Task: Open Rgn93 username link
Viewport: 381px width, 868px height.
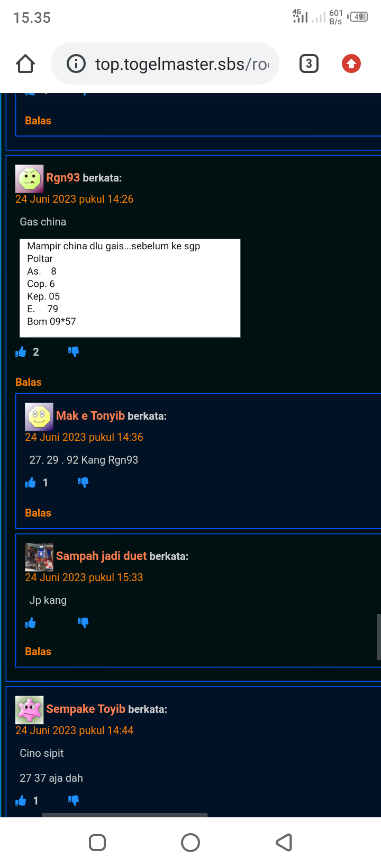Action: [63, 177]
